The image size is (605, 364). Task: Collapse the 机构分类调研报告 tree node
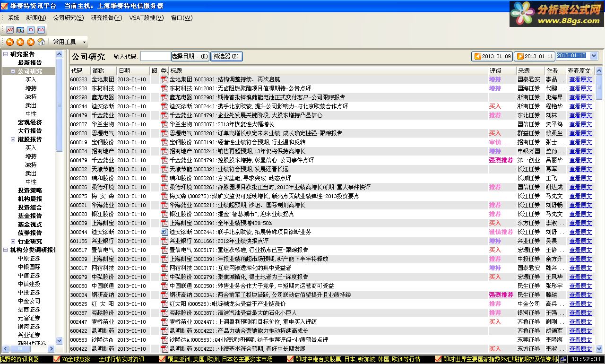pos(6,250)
